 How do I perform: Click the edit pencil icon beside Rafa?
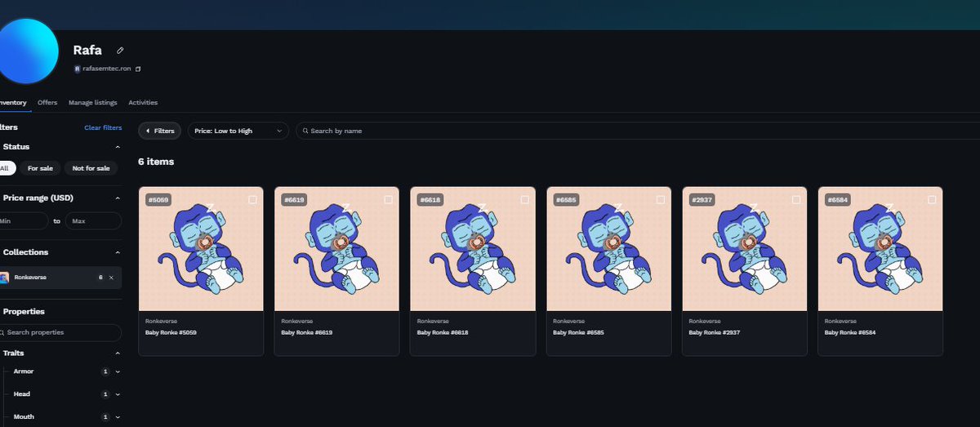(120, 51)
